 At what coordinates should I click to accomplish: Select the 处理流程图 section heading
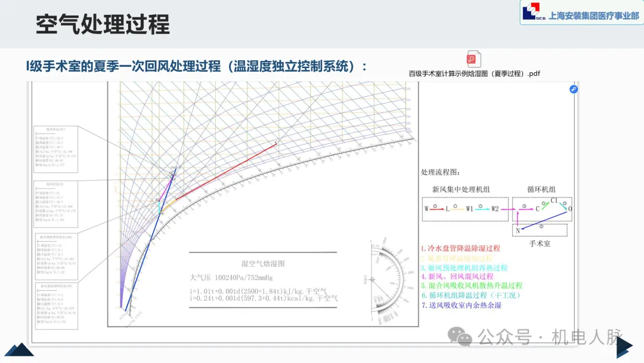439,172
